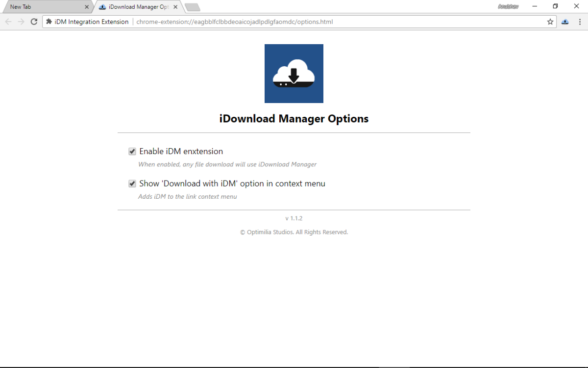Click the puzzle-piece extension icon in address bar
588x368 pixels.
tap(49, 22)
